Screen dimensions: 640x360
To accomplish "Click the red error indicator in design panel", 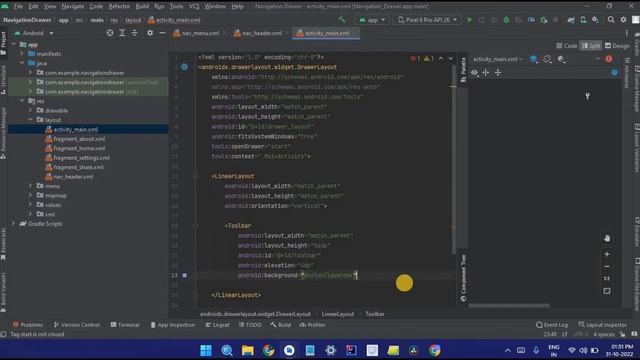I will point(609,59).
